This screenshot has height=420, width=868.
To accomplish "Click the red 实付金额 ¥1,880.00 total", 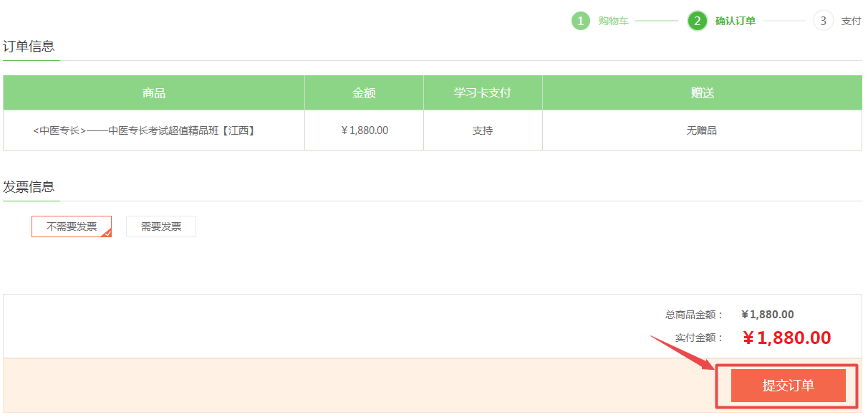I will tap(786, 338).
